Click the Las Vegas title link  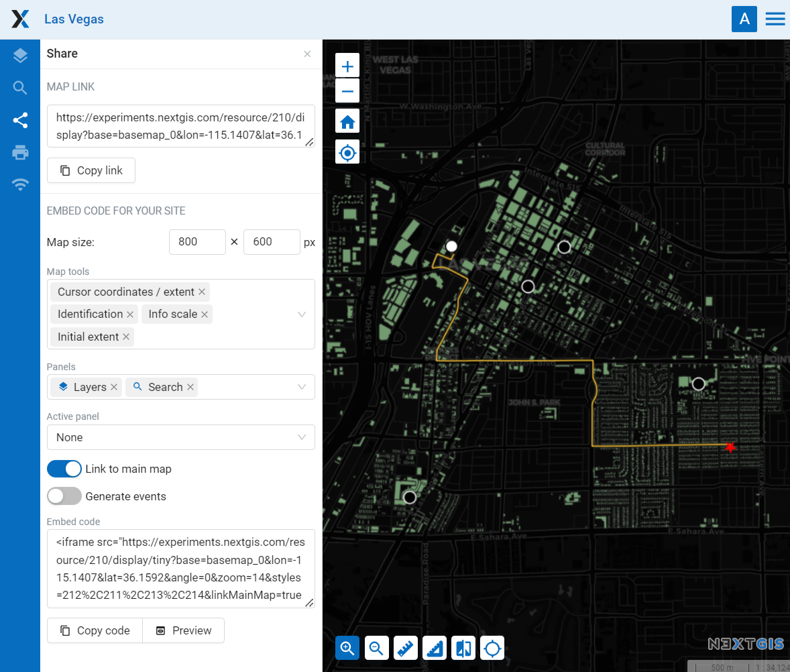click(x=74, y=19)
